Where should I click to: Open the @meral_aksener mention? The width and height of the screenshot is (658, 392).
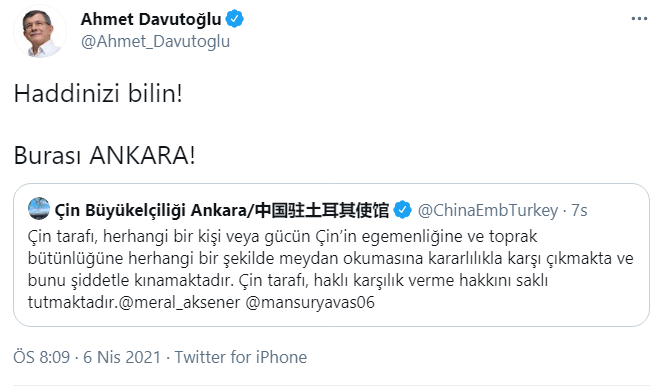[180, 302]
